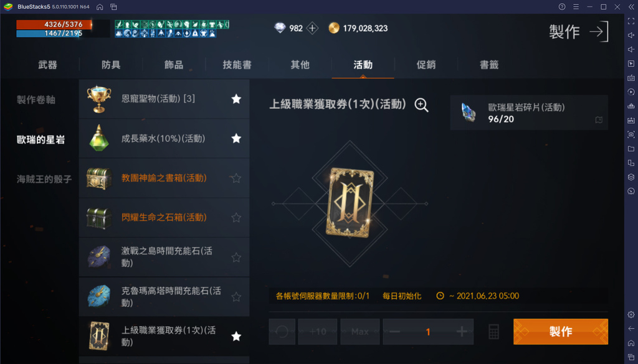This screenshot has width=638, height=364.
Task: Open magnifier next to 上級職業獲取券 title
Action: pyautogui.click(x=422, y=105)
